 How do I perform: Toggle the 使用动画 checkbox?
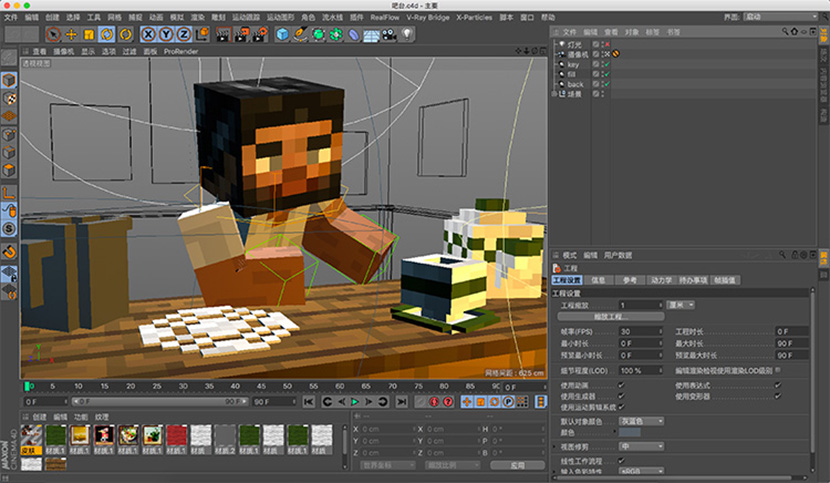[x=621, y=385]
